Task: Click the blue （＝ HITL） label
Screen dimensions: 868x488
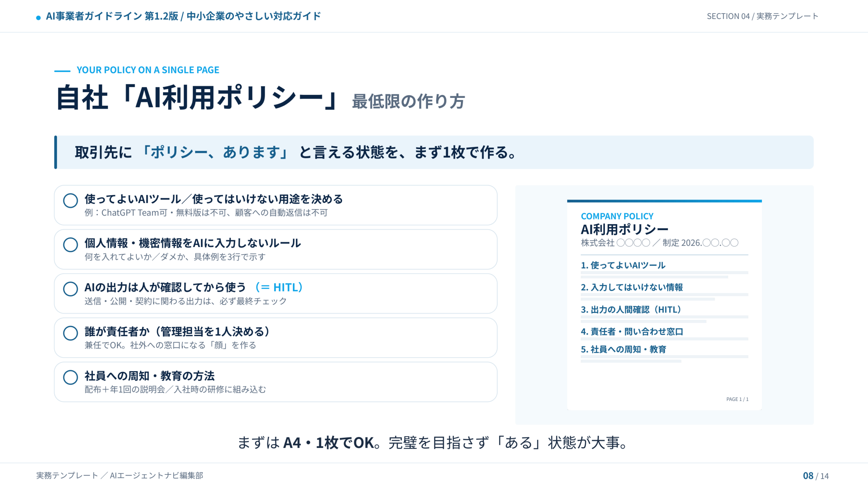Action: click(x=279, y=287)
